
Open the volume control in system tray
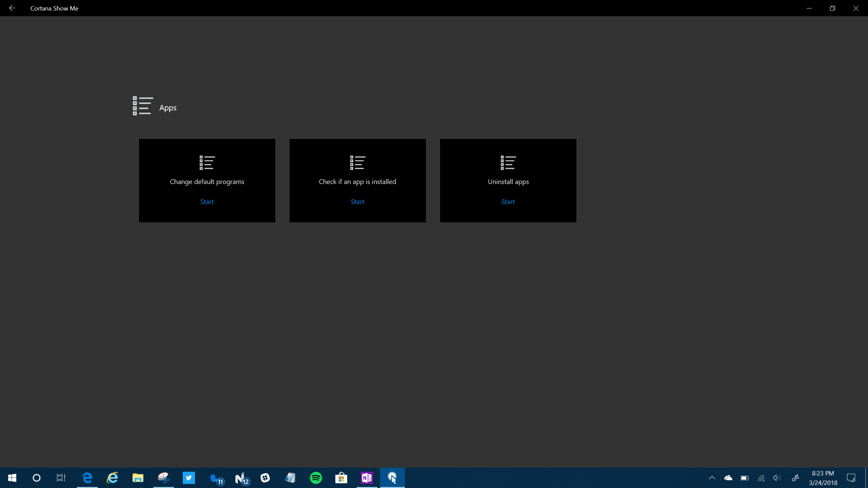click(776, 478)
